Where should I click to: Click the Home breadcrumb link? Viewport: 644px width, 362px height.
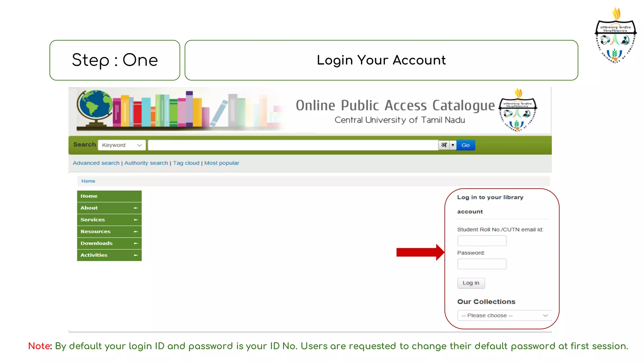click(x=88, y=181)
